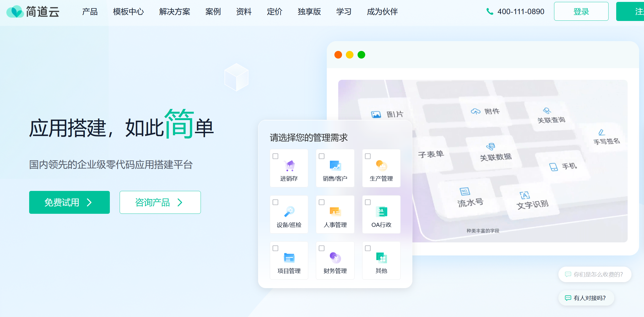Click the 人事管理 ID card icon
The height and width of the screenshot is (317, 644).
tap(335, 212)
